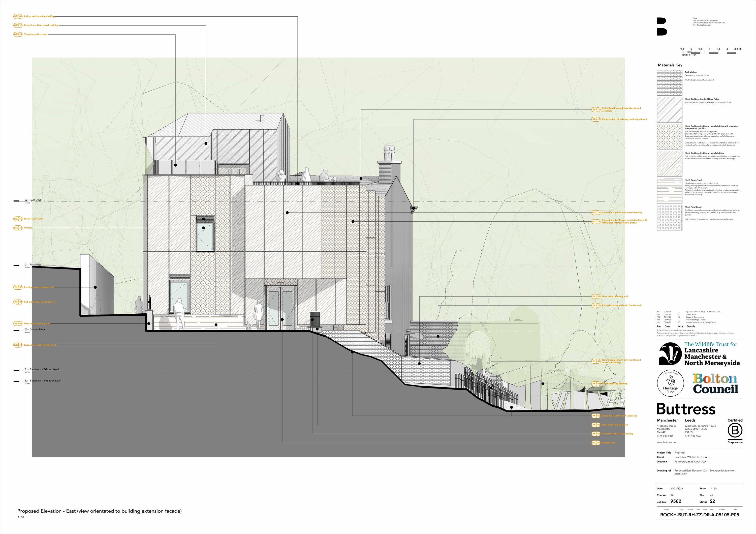Click the Materials Key heading
The width and height of the screenshot is (756, 534).
670,65
